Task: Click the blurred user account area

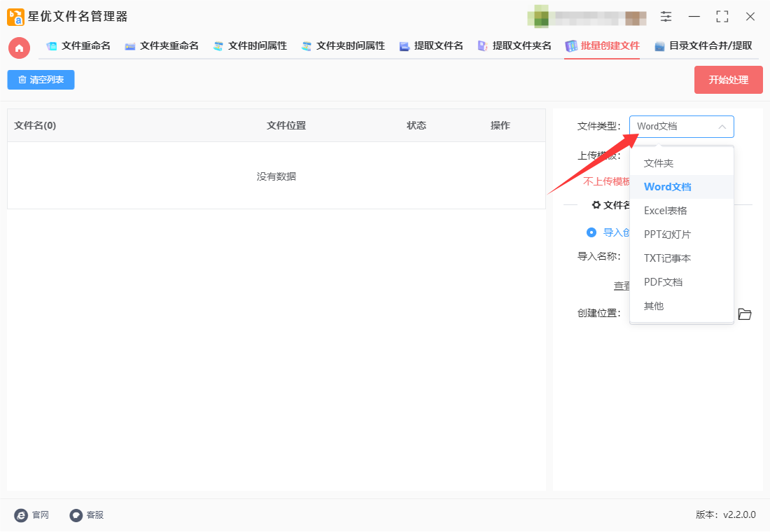Action: [587, 17]
